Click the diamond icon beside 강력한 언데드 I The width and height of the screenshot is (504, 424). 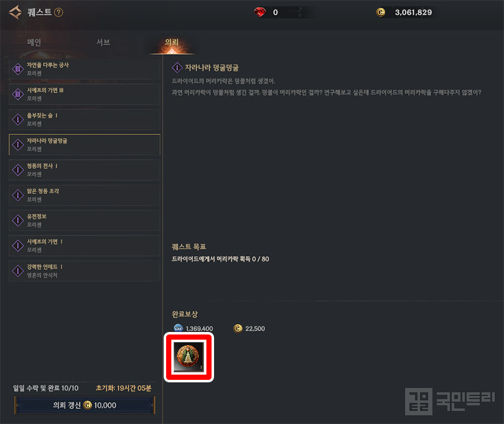[18, 271]
